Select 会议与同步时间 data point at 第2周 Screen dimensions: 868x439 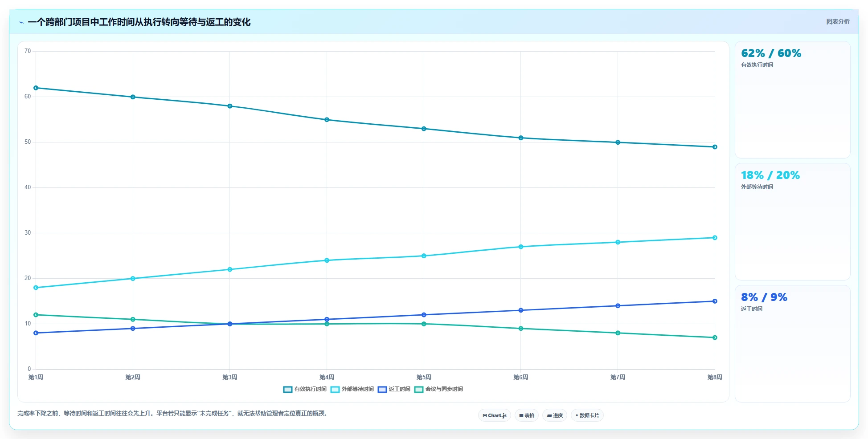133,319
